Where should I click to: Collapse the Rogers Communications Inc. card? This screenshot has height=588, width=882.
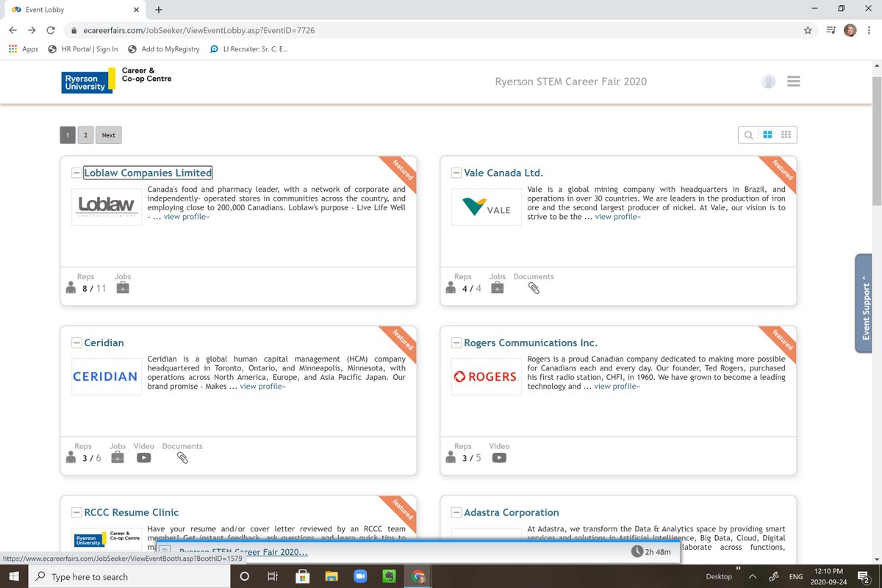tap(456, 343)
